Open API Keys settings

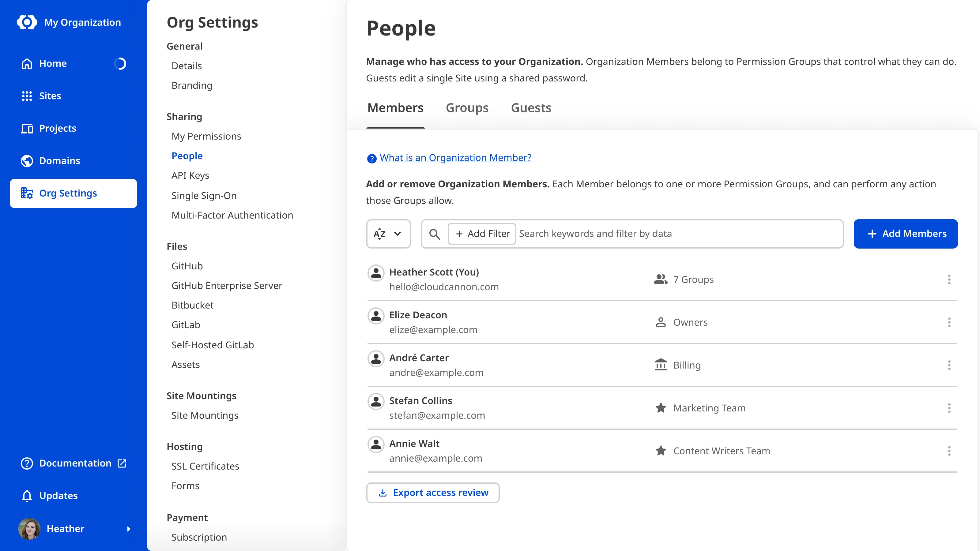[190, 175]
